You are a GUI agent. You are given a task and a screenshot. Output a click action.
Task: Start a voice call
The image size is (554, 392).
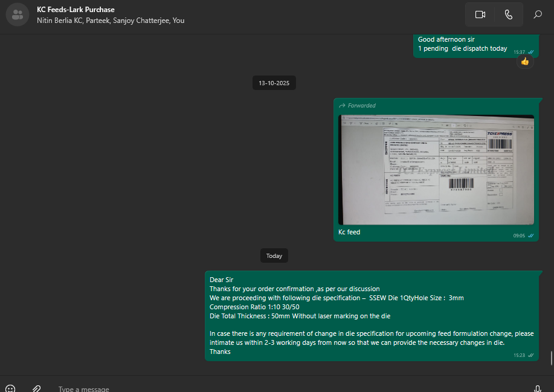[x=508, y=14]
